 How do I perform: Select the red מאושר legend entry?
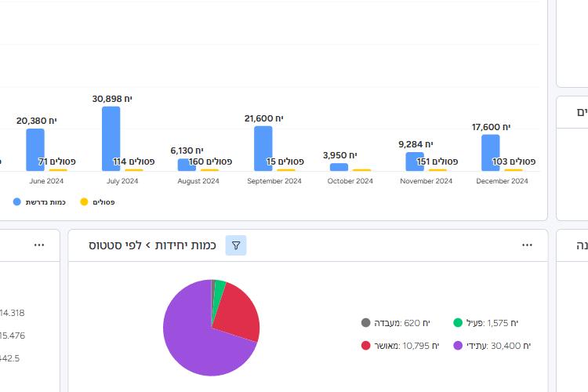pyautogui.click(x=400, y=345)
